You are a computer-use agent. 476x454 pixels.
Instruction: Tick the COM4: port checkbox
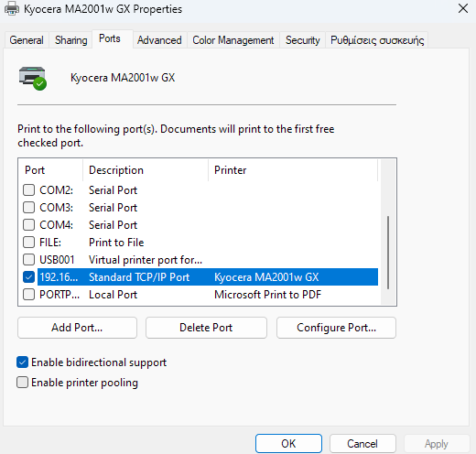28,225
